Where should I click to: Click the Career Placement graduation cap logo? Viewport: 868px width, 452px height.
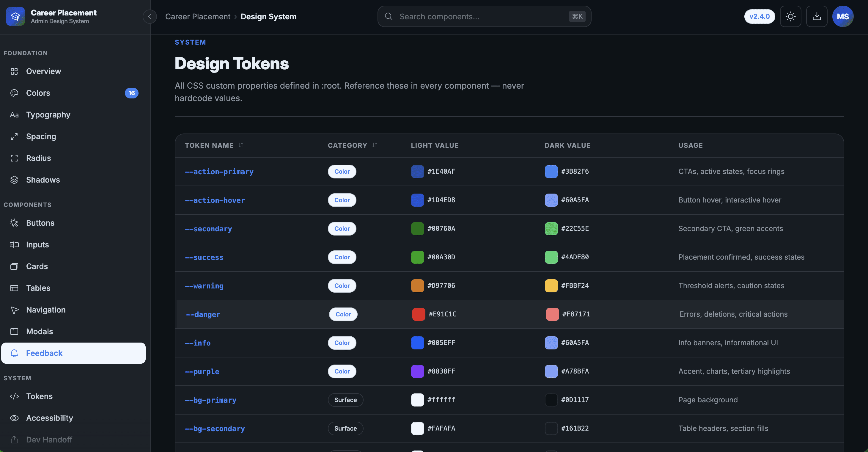pos(15,17)
